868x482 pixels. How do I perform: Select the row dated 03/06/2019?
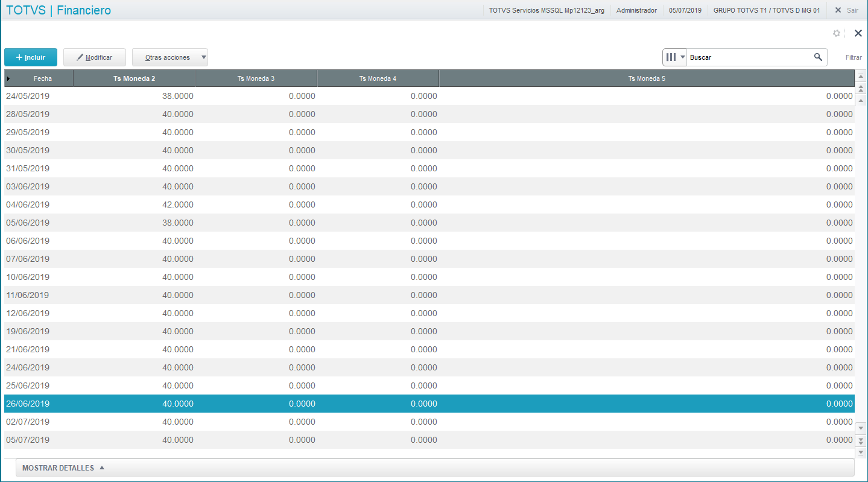pos(429,186)
